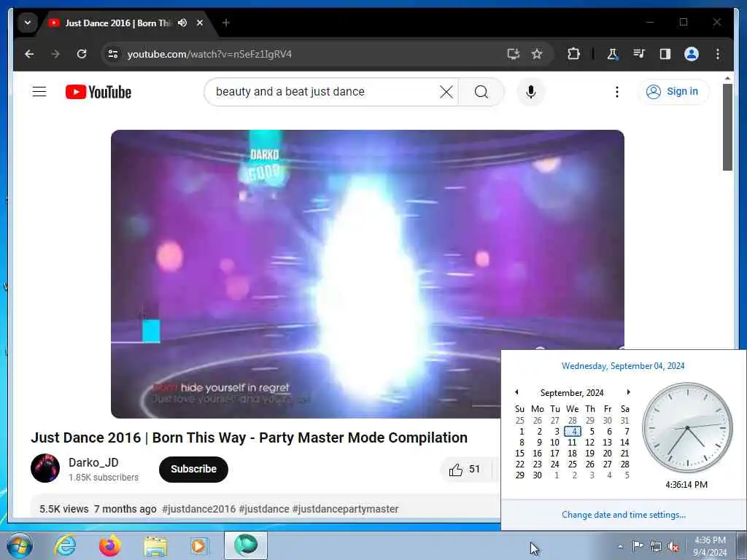Open the Chrome extensions puzzle icon
This screenshot has height=560, width=747.
coord(573,54)
